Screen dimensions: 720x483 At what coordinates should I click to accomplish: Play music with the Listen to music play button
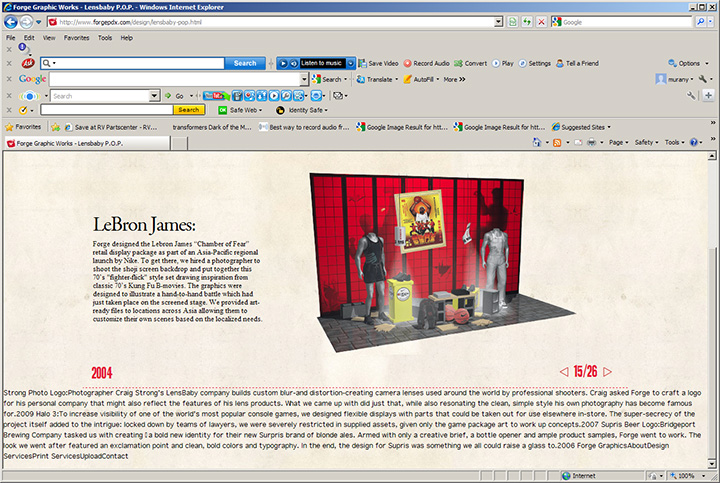pos(283,63)
